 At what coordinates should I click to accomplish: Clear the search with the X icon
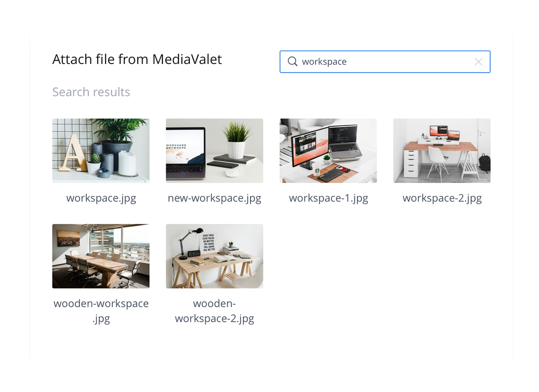(478, 62)
